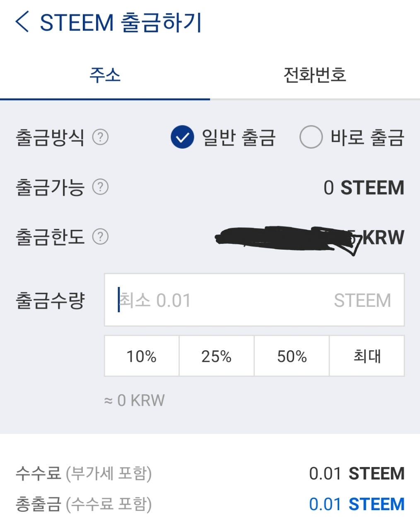The width and height of the screenshot is (420, 530).
Task: Select the 바로 출금 empty radio circle
Action: pyautogui.click(x=311, y=137)
